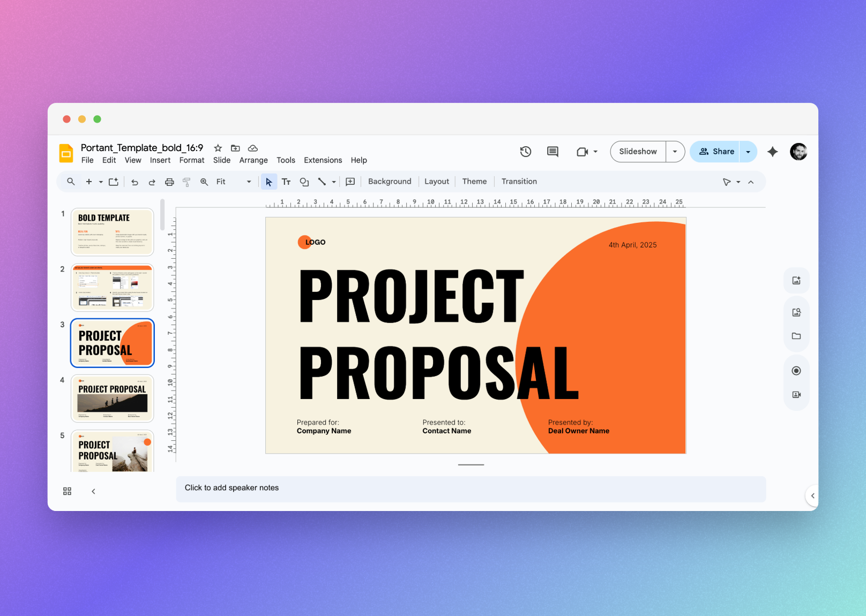The width and height of the screenshot is (866, 616).
Task: Open the Share options dropdown arrow
Action: coord(748,152)
